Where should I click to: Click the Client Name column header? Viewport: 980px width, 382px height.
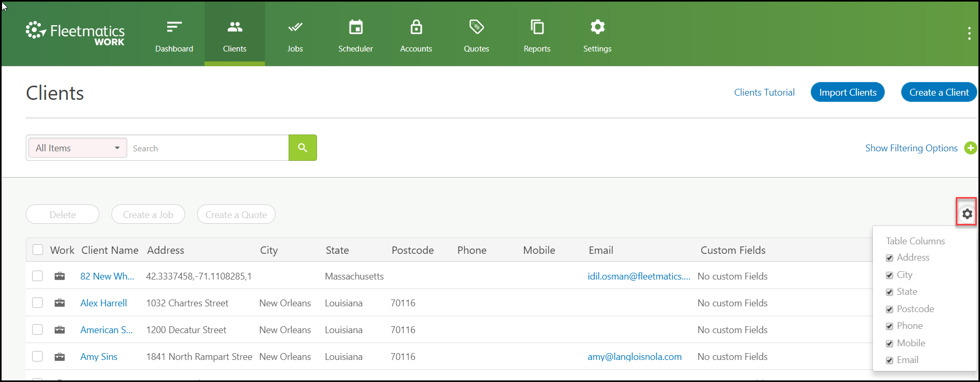click(x=110, y=250)
